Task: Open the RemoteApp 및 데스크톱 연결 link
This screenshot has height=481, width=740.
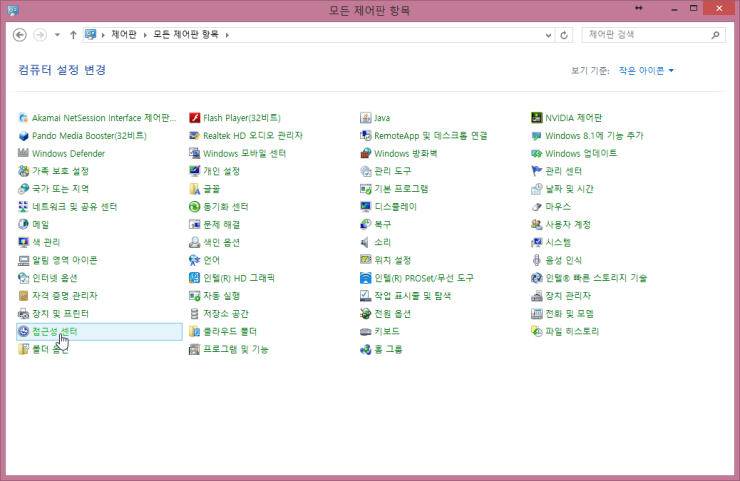Action: [x=430, y=135]
